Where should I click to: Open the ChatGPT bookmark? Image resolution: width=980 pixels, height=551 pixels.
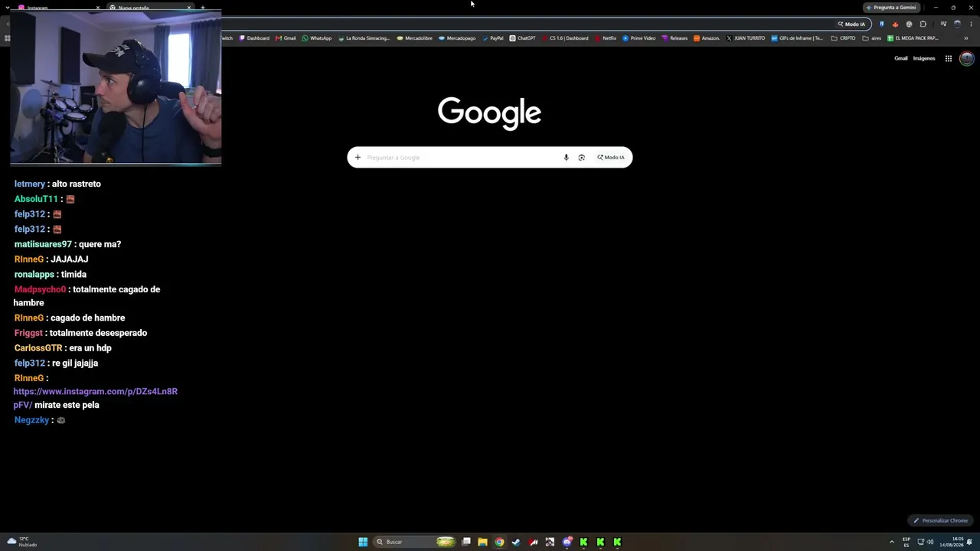pos(523,38)
